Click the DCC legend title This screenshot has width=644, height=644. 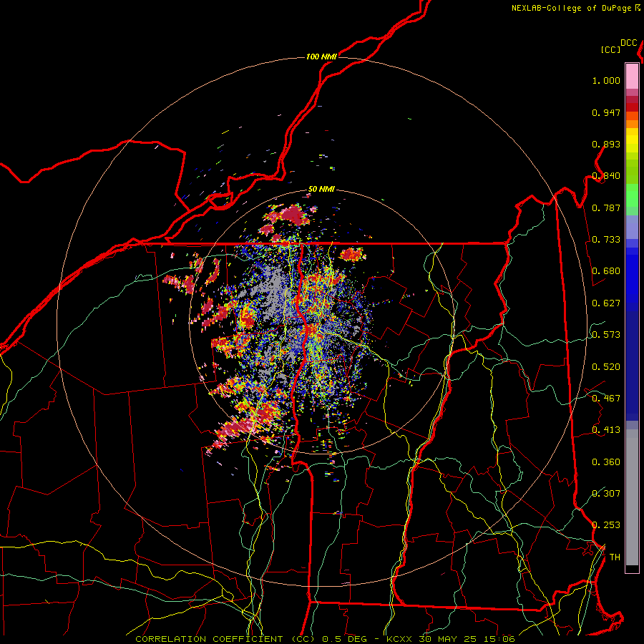point(629,43)
